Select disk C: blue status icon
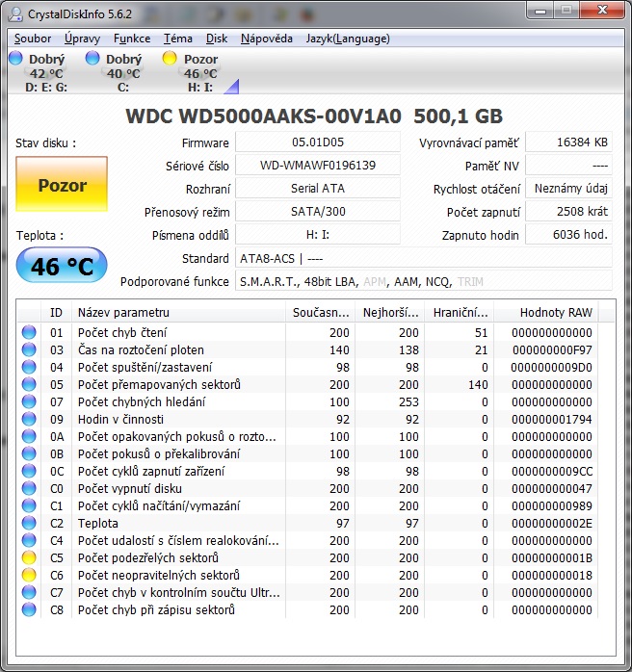Viewport: 632px width, 672px height. tap(92, 58)
